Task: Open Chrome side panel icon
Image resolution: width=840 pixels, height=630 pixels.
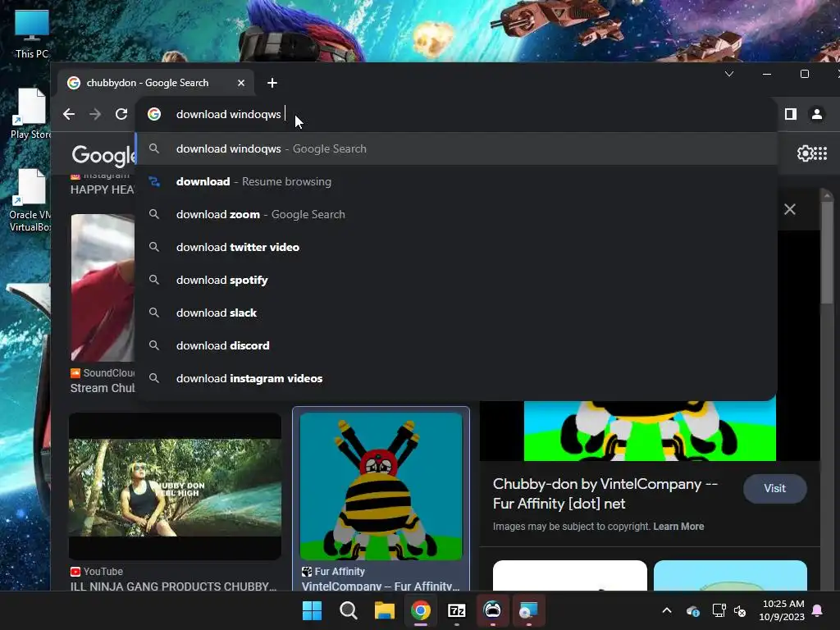Action: point(791,114)
